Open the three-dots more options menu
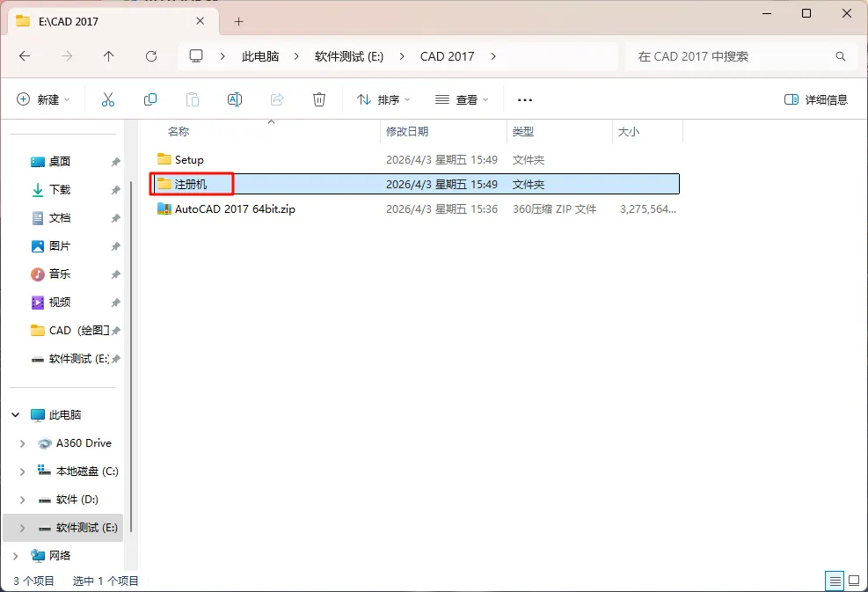This screenshot has height=592, width=868. pos(525,100)
